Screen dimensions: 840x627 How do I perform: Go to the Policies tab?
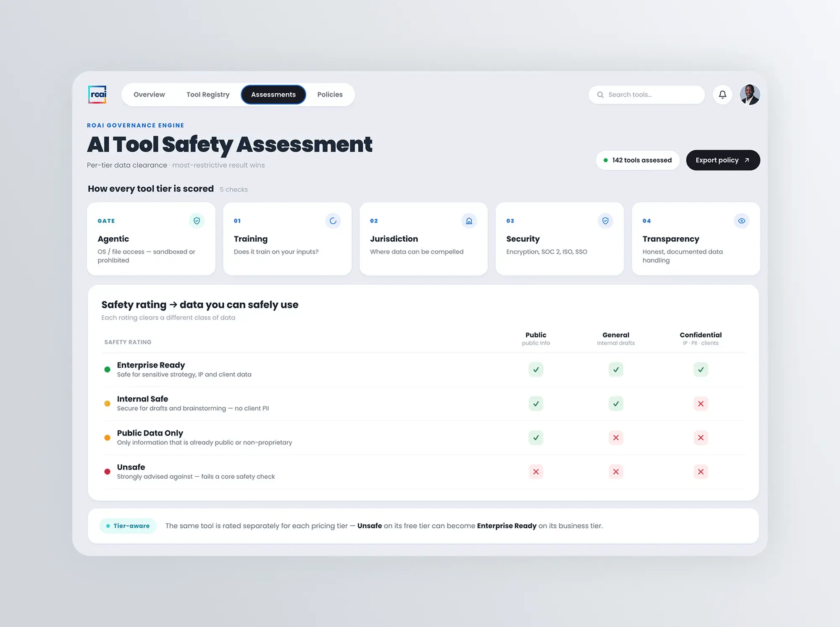[330, 94]
